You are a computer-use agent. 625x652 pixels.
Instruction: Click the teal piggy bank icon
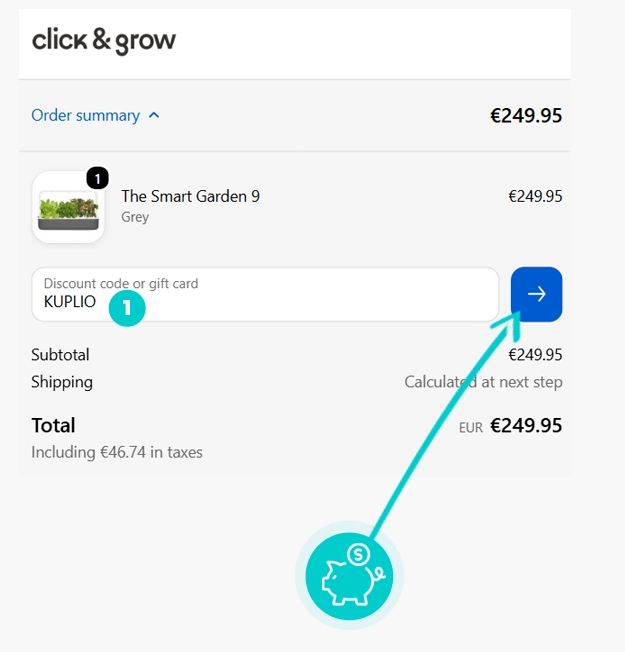coord(349,576)
